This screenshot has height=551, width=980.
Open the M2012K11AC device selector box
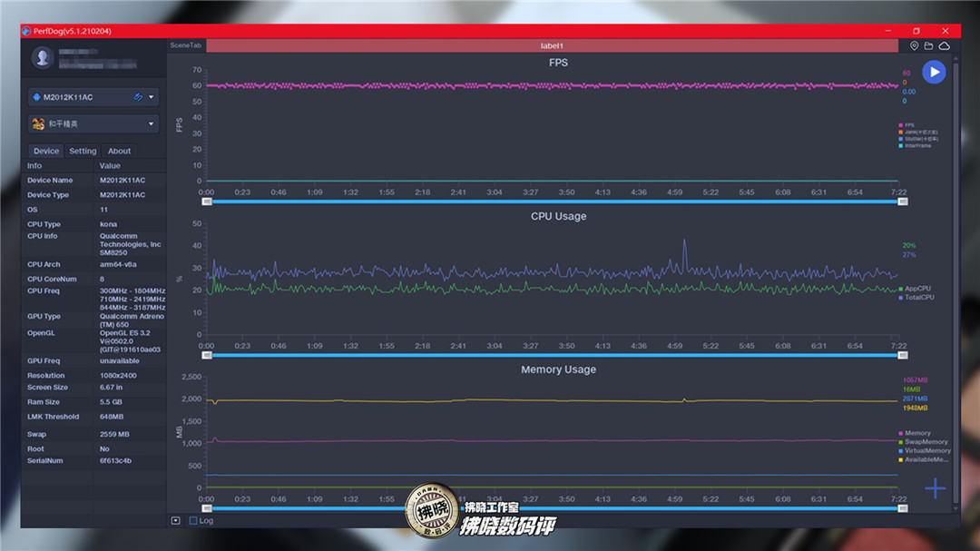point(93,97)
